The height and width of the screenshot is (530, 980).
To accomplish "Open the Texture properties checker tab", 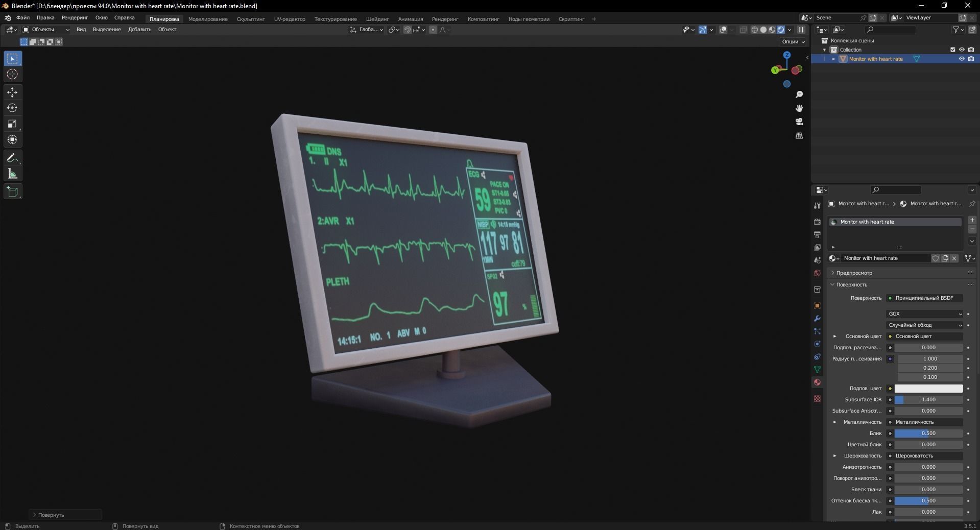I will 817,398.
